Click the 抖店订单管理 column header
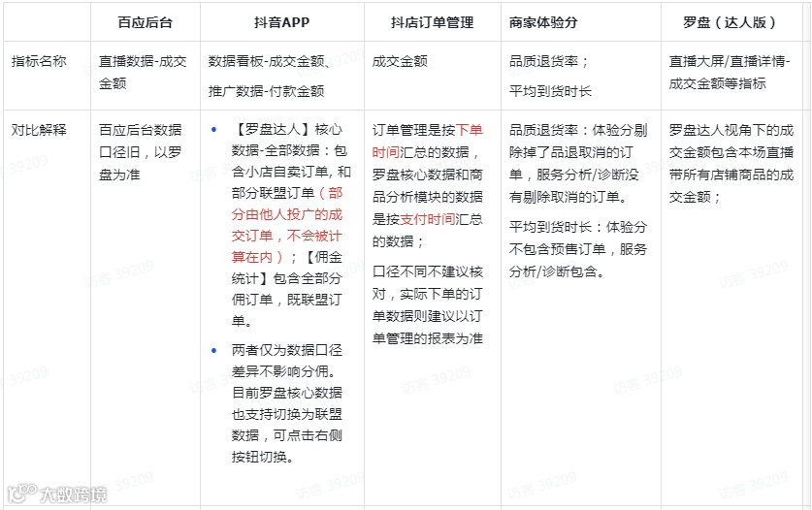The width and height of the screenshot is (812, 510). click(x=433, y=22)
